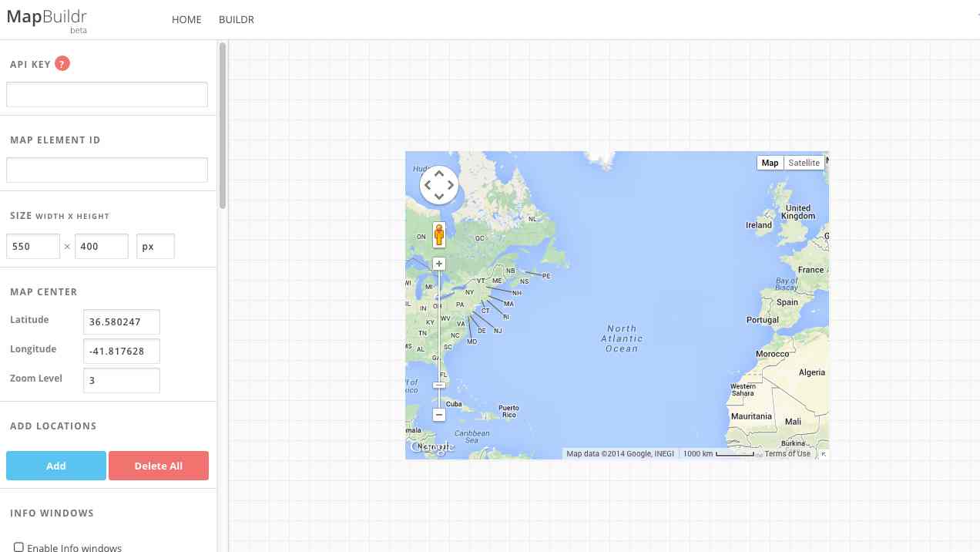Click the map expand arrow icon

tap(824, 454)
